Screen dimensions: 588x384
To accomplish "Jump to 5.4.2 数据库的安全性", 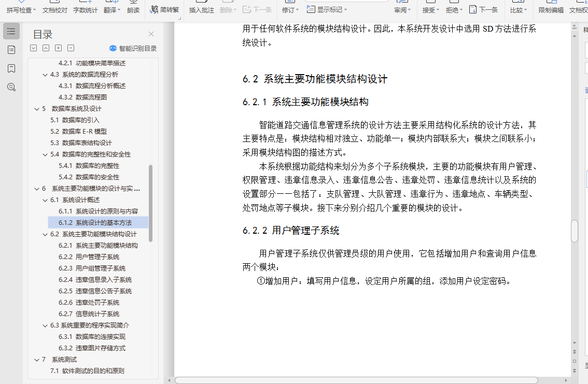I will click(x=89, y=177).
